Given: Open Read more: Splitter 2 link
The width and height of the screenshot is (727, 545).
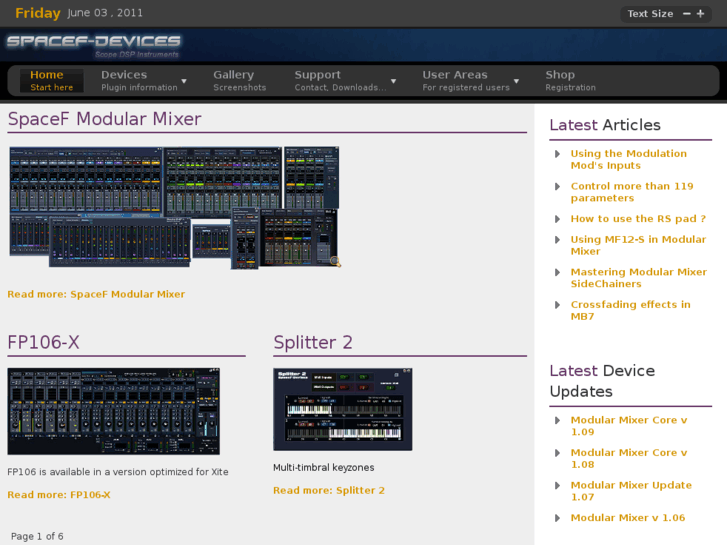Looking at the screenshot, I should pyautogui.click(x=329, y=491).
